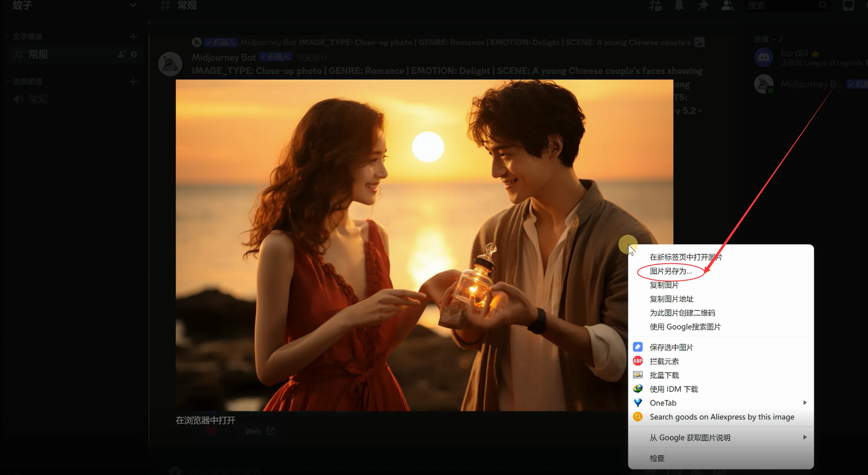Expand the 蚊子 server dropdown

tap(133, 5)
